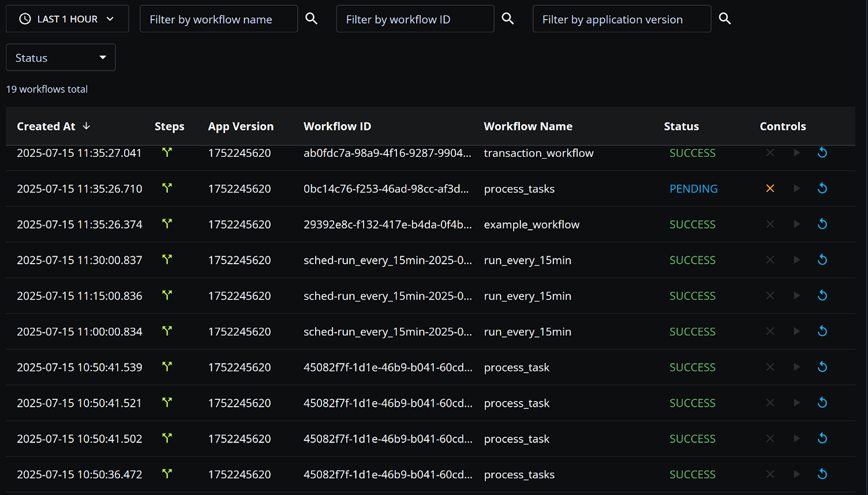Click App Version 1752245620 in example_workflow row
Image resolution: width=868 pixels, height=495 pixels.
point(240,224)
